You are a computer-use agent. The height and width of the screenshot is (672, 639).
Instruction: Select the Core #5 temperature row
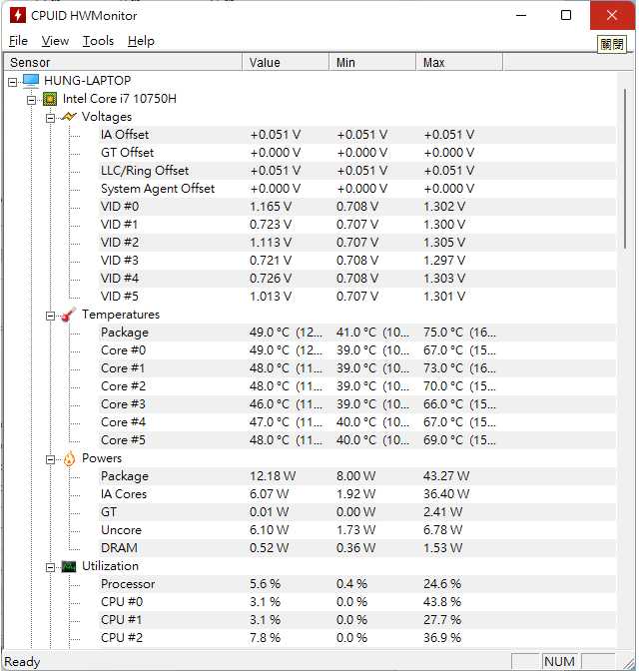pyautogui.click(x=357, y=441)
